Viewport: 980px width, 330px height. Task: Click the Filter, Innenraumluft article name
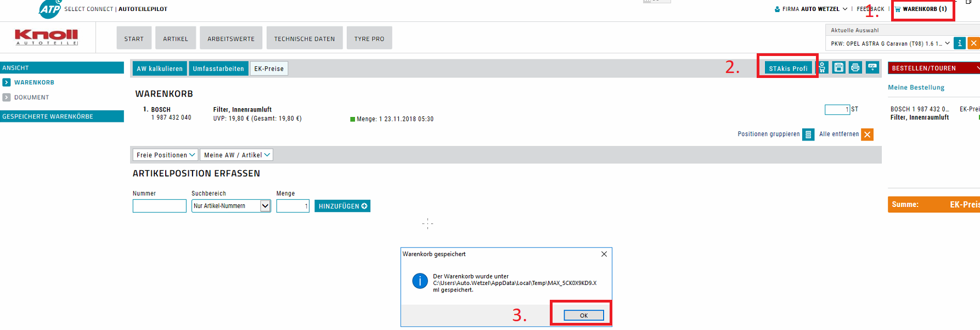pos(243,110)
